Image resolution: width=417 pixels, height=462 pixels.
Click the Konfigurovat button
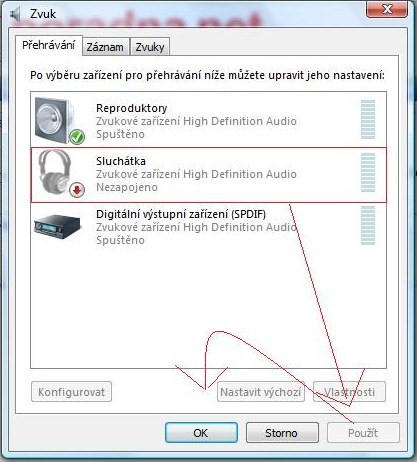[x=71, y=392]
